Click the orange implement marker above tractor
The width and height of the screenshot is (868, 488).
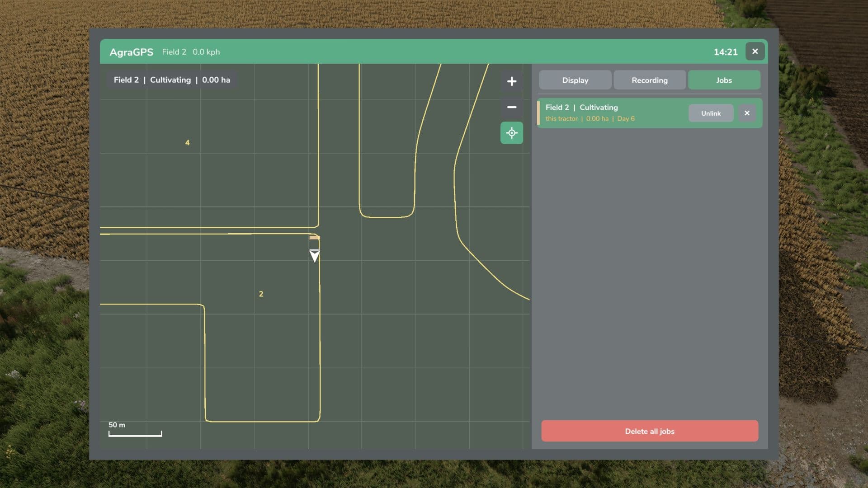coord(315,237)
